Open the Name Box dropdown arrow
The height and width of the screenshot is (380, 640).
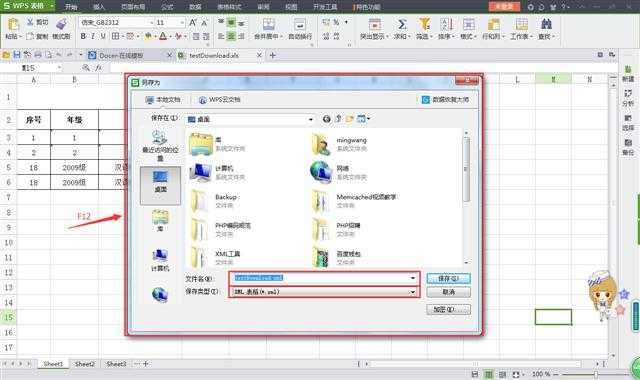tap(60, 68)
